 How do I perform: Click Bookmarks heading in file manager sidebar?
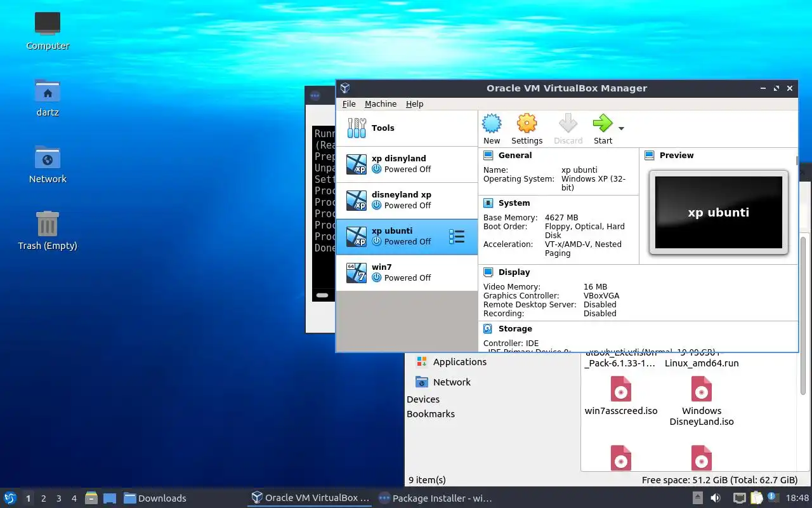[431, 414]
